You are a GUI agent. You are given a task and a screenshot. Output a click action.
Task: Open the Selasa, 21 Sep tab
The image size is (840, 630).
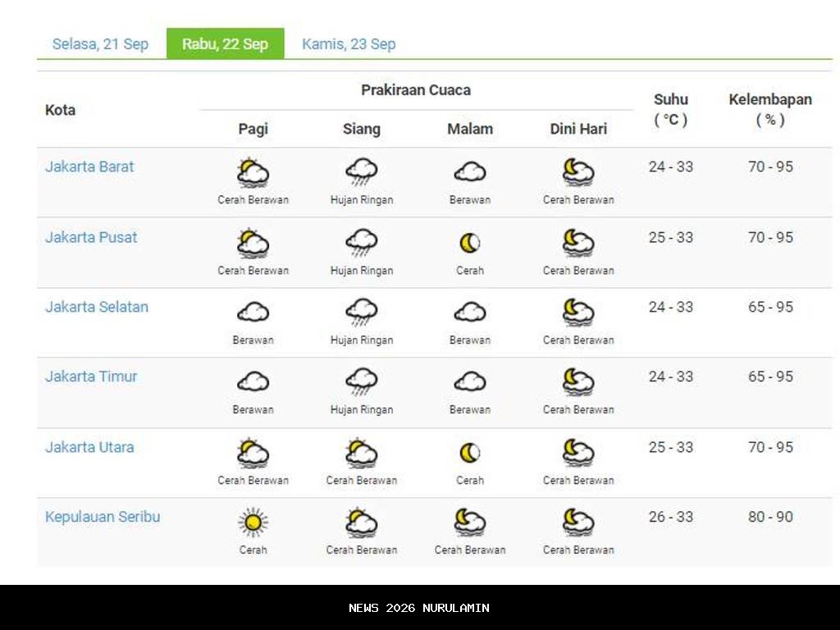click(x=100, y=44)
